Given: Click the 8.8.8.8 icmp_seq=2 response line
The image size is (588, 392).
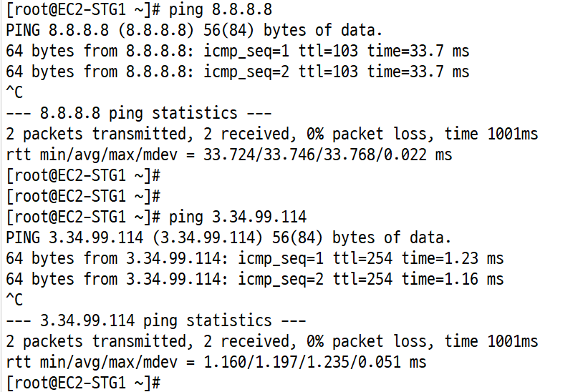Looking at the screenshot, I should [237, 72].
